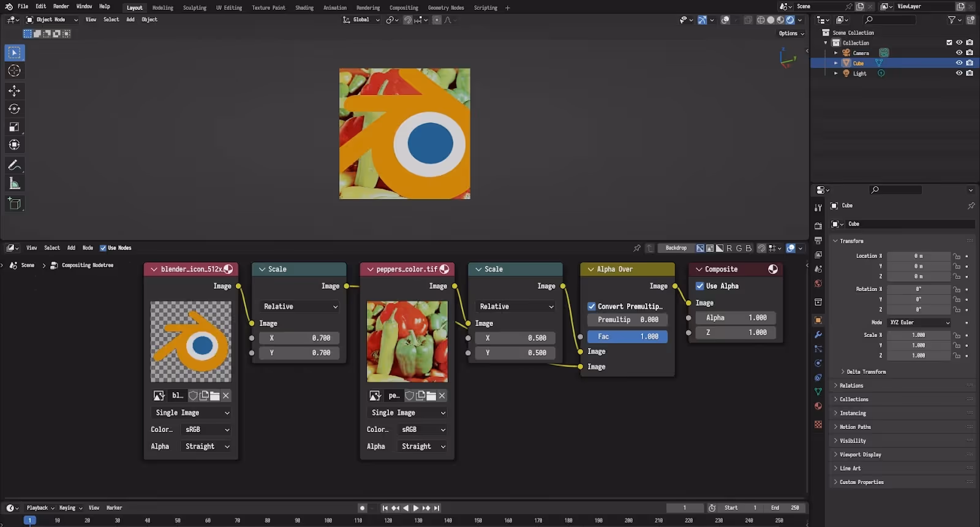Disable Cube in renders
980x527 pixels.
pyautogui.click(x=970, y=63)
